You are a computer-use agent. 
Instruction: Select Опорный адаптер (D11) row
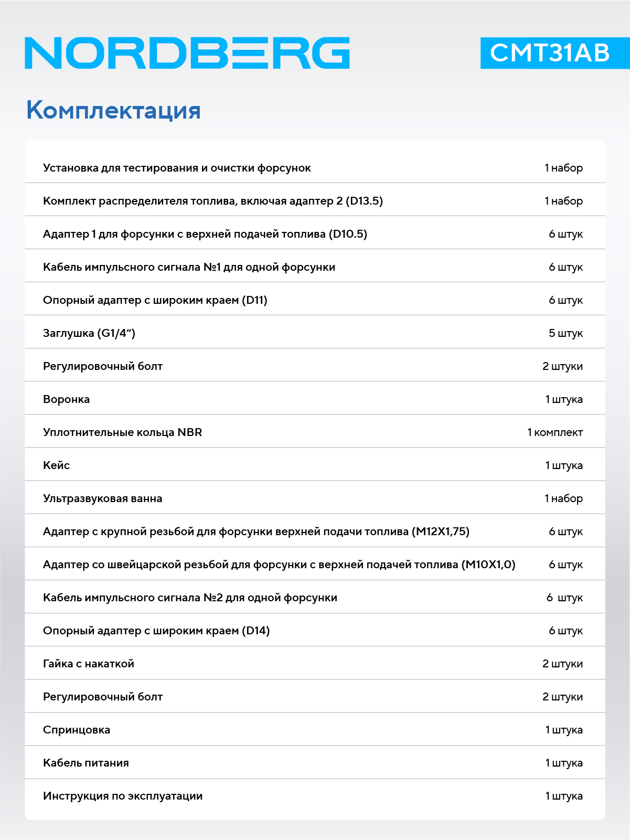point(315,300)
